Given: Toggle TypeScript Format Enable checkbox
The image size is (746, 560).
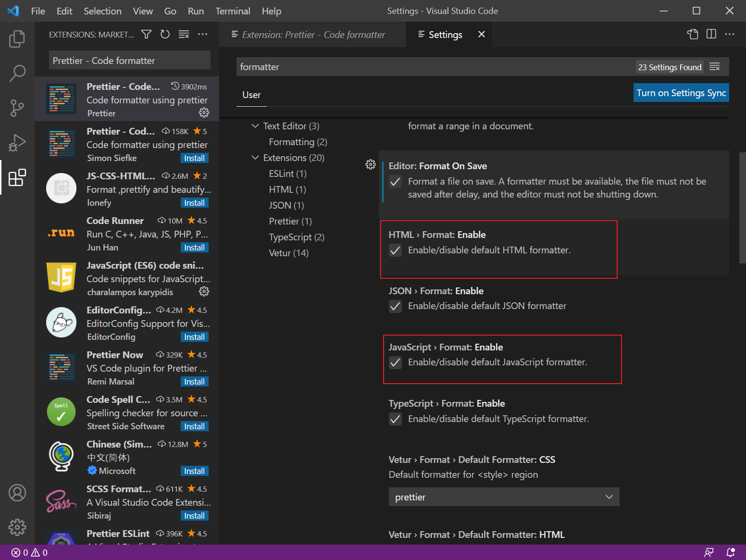Looking at the screenshot, I should click(395, 419).
